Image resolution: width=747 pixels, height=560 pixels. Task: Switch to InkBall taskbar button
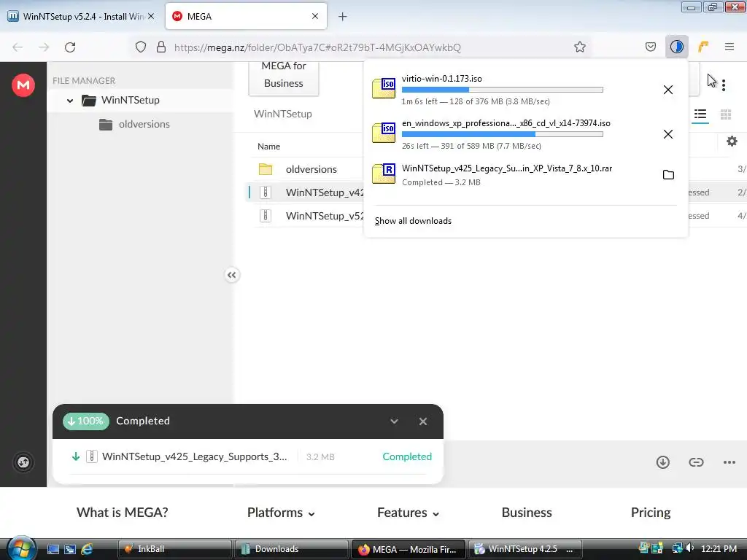pos(174,549)
